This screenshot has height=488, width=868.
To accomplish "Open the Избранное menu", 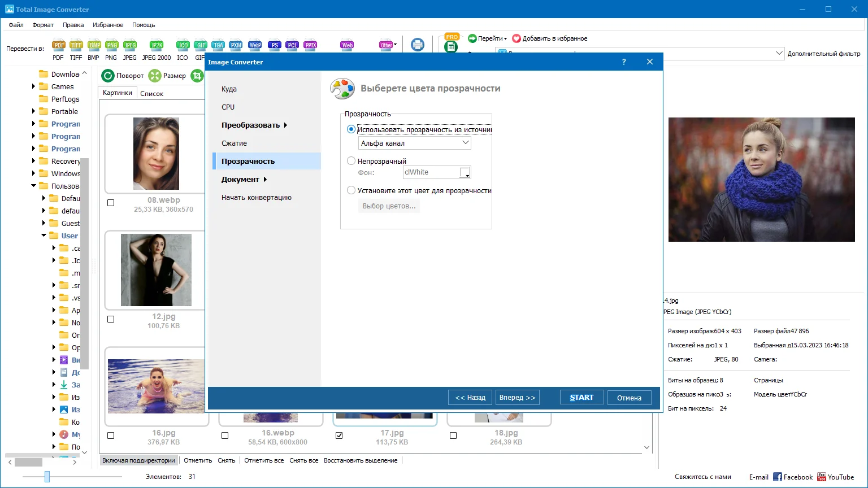I will coord(108,25).
